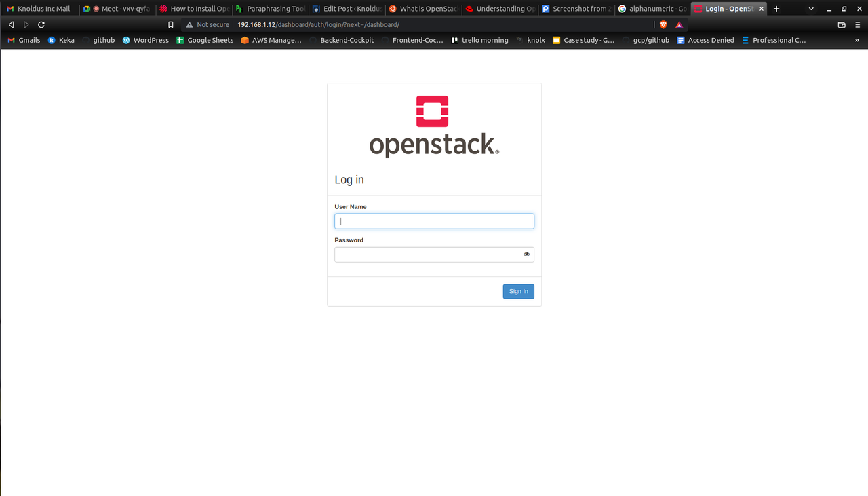Open the AWS Management bookmark
The height and width of the screenshot is (496, 868).
(x=271, y=40)
